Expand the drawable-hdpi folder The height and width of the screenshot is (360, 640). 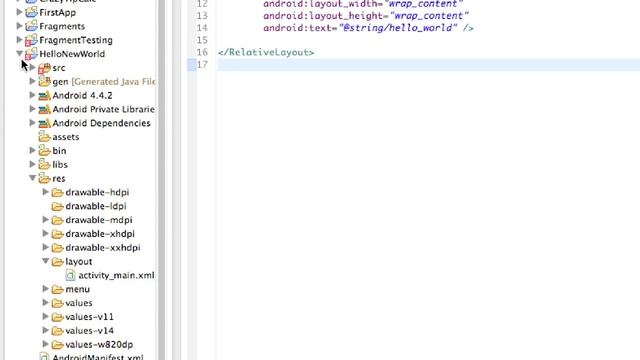click(x=45, y=192)
